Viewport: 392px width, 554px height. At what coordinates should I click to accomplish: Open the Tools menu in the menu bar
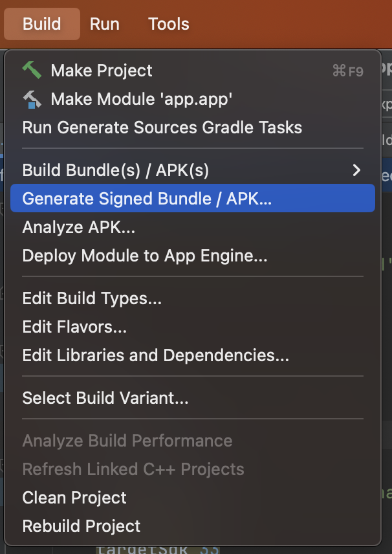(x=168, y=24)
